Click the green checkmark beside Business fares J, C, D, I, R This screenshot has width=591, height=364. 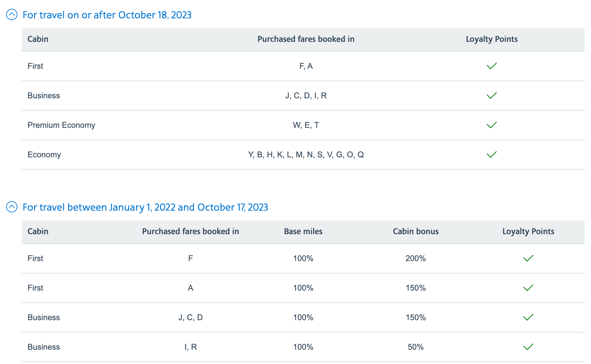coord(491,95)
